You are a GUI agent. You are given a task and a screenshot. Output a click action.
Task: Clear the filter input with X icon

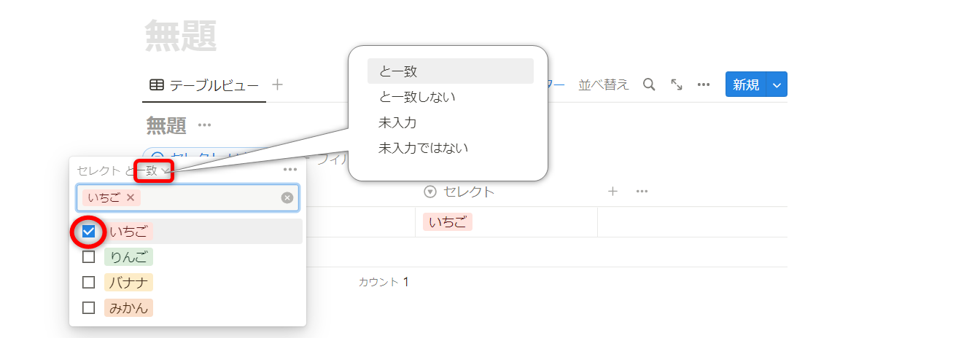pos(287,197)
